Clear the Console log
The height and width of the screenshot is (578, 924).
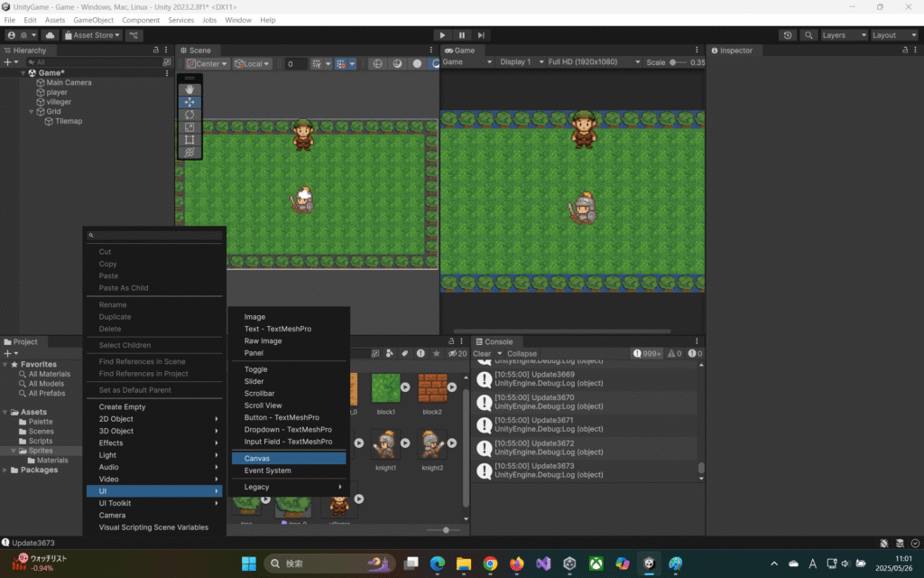482,354
